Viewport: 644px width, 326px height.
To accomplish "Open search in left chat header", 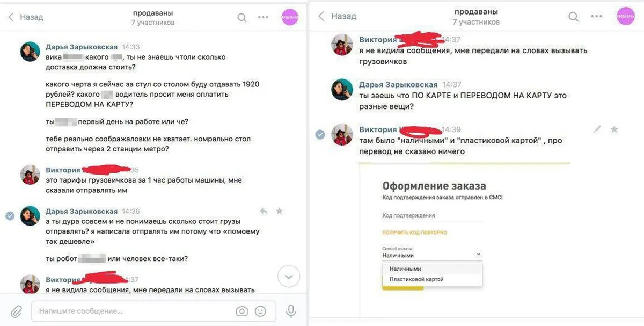I will pyautogui.click(x=242, y=17).
